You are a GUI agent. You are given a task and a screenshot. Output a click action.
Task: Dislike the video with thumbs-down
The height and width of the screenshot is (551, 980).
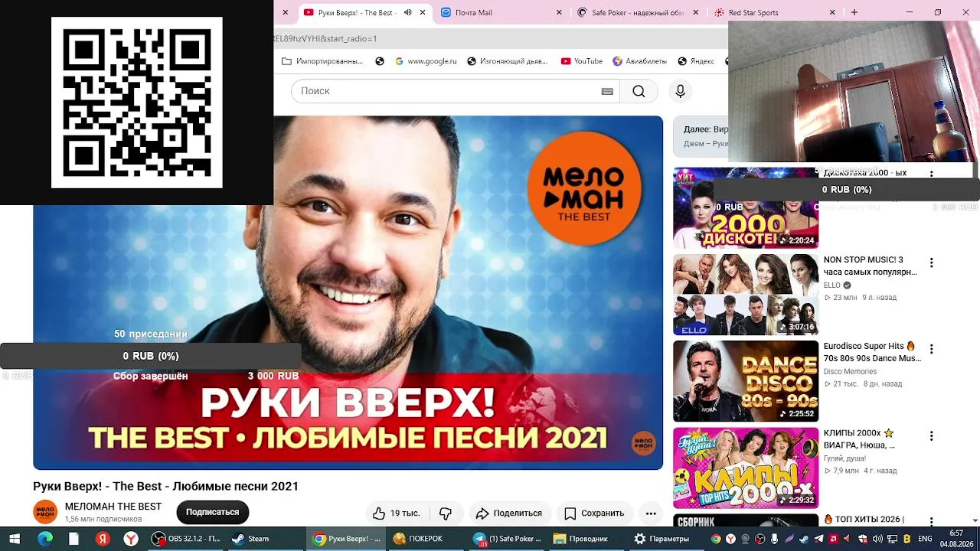coord(446,513)
